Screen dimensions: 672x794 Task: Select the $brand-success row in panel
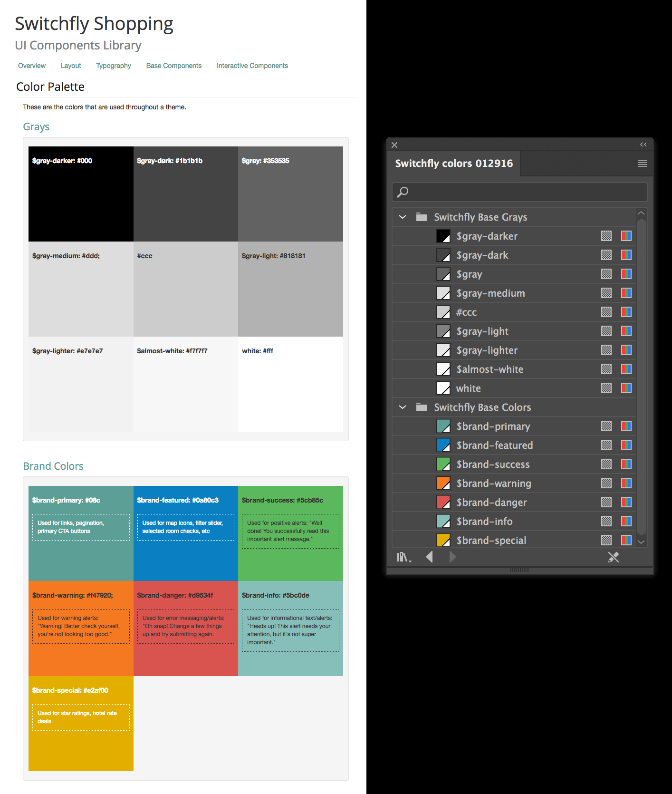[514, 464]
